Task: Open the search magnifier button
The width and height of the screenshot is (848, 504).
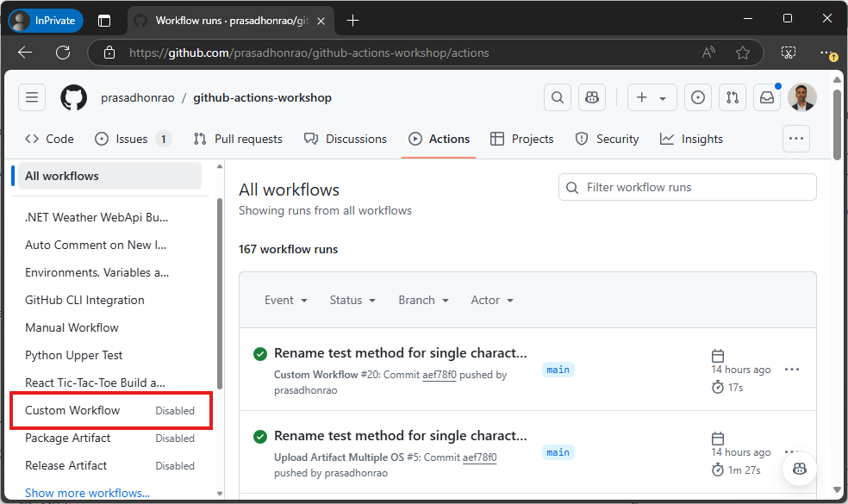Action: coord(557,97)
